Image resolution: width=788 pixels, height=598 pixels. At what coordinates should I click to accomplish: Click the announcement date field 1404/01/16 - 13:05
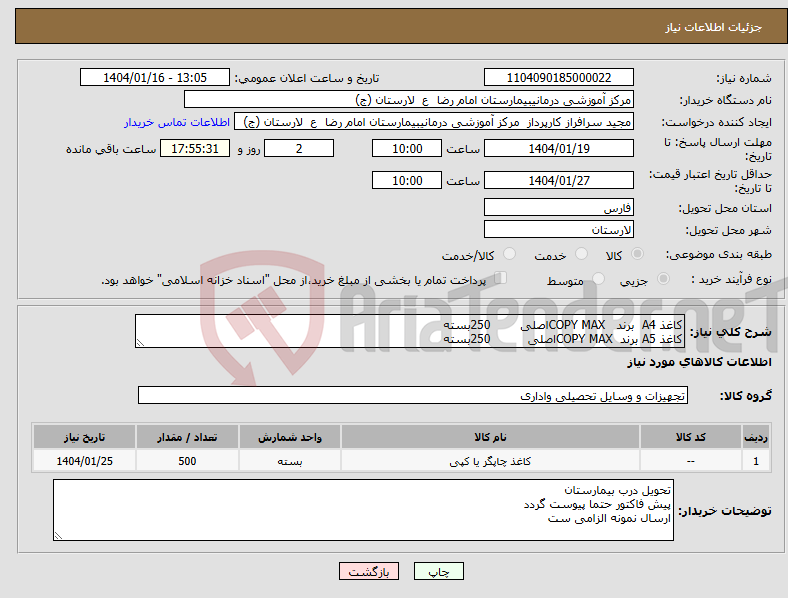coord(155,77)
